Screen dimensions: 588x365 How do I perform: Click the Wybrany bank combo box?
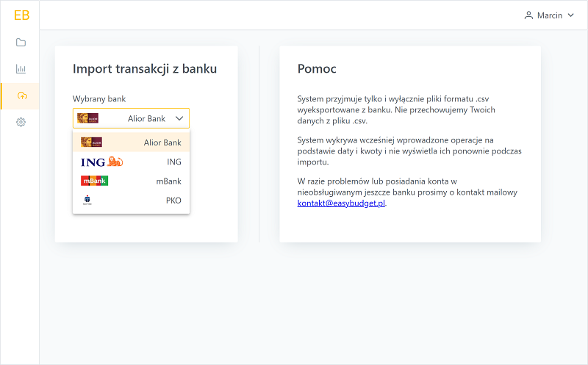(132, 118)
